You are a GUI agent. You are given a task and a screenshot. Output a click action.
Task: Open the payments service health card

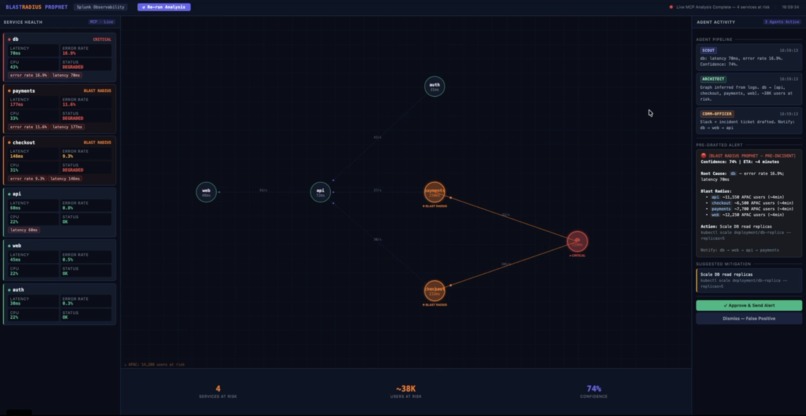coord(60,109)
